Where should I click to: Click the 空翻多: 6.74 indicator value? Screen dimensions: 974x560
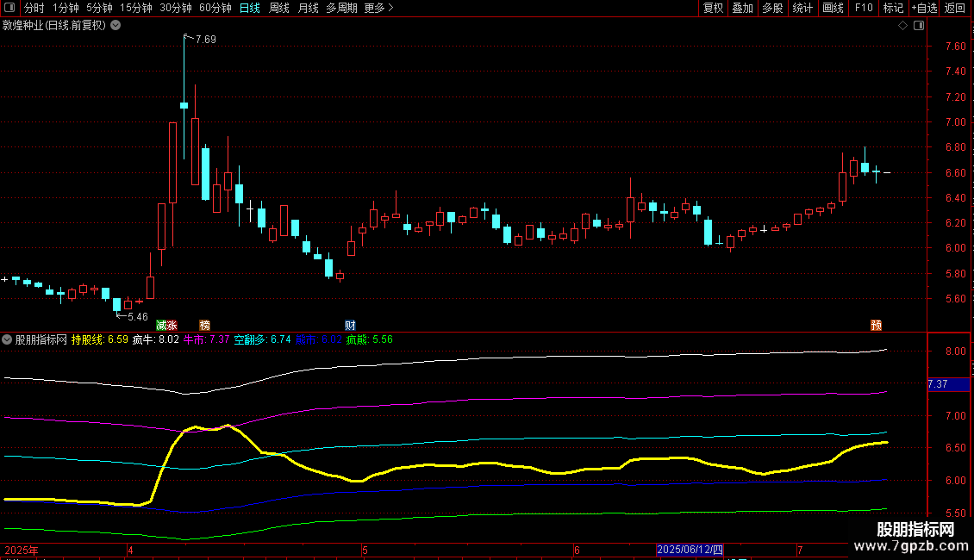tap(262, 339)
